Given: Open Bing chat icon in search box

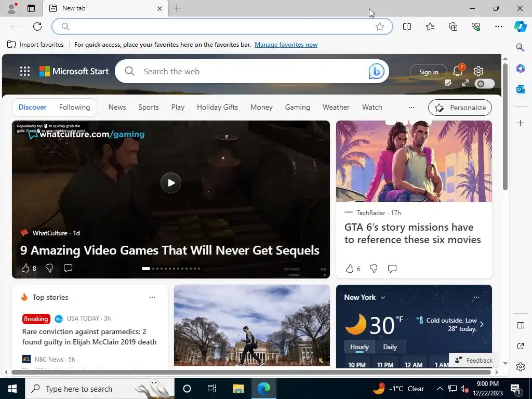Looking at the screenshot, I should 376,71.
